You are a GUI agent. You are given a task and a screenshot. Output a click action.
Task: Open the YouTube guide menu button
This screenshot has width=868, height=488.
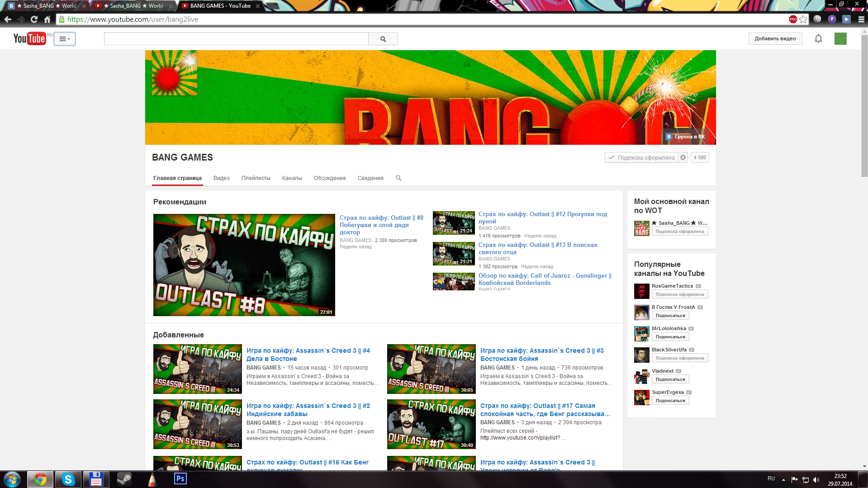pos(65,39)
